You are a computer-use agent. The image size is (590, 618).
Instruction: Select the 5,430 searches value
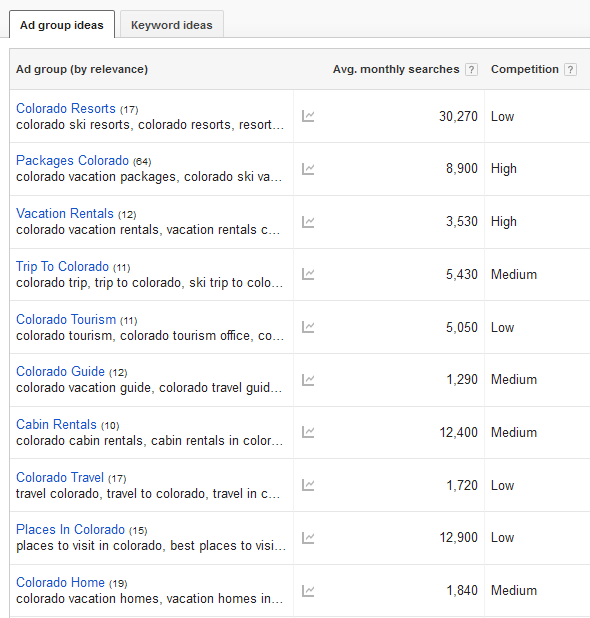[462, 274]
